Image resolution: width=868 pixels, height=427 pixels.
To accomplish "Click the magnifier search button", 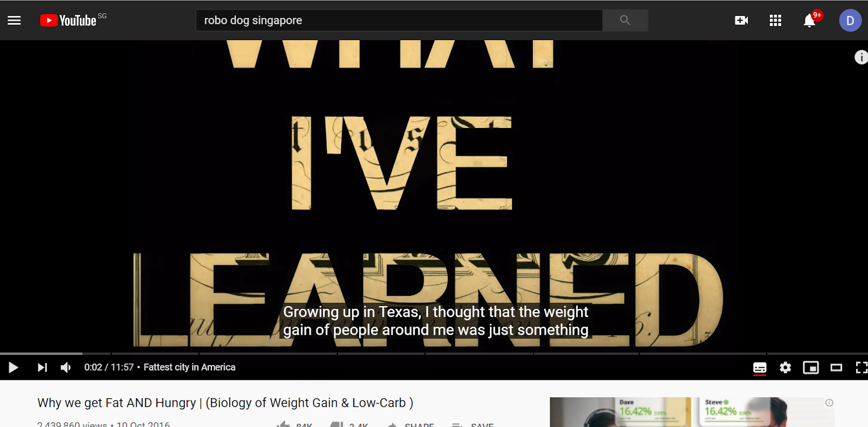I will 625,21.
